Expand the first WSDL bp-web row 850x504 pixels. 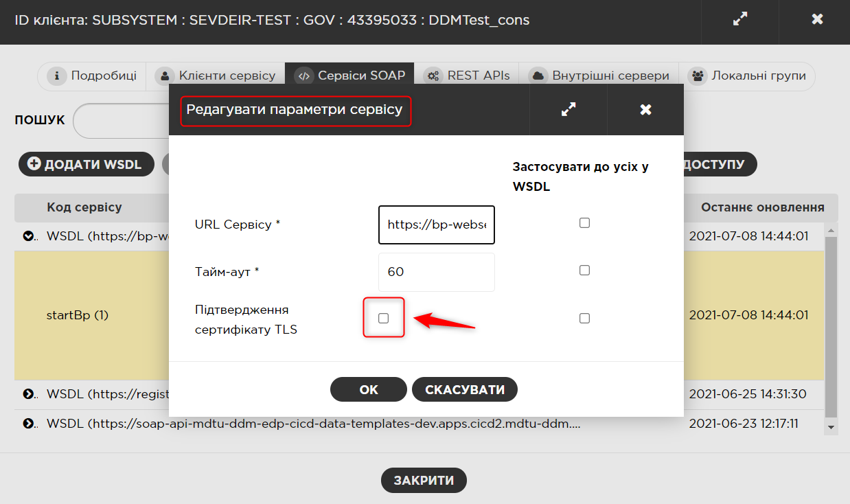pos(29,236)
